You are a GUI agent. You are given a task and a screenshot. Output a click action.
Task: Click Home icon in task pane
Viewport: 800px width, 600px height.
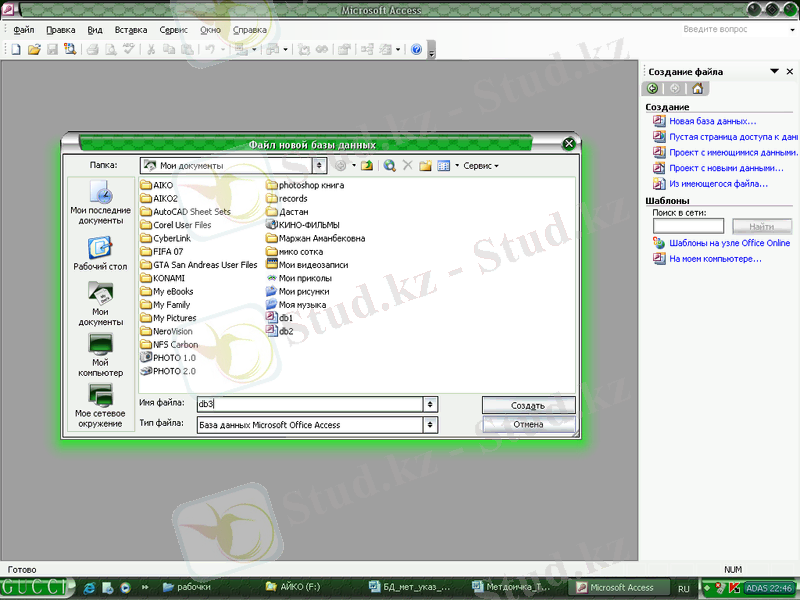pyautogui.click(x=698, y=89)
